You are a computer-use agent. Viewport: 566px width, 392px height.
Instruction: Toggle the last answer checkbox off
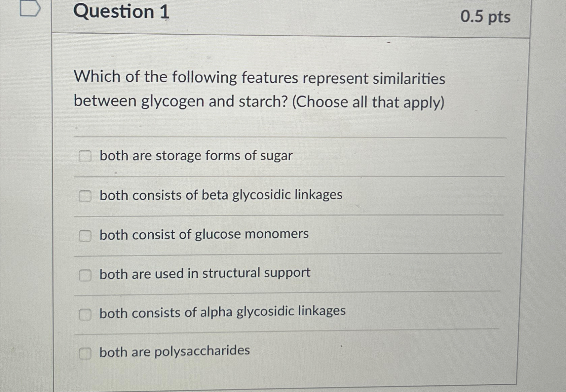coord(85,352)
